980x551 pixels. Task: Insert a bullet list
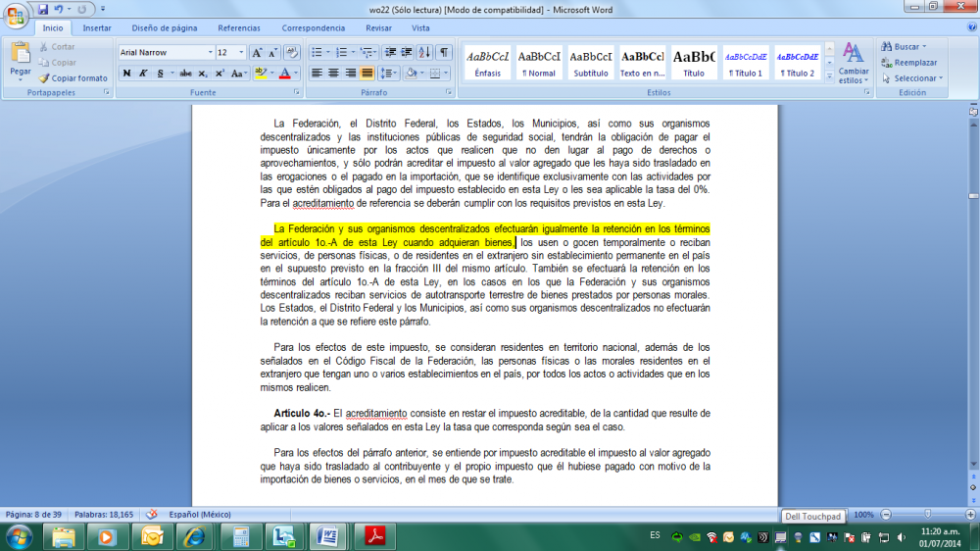(x=317, y=53)
